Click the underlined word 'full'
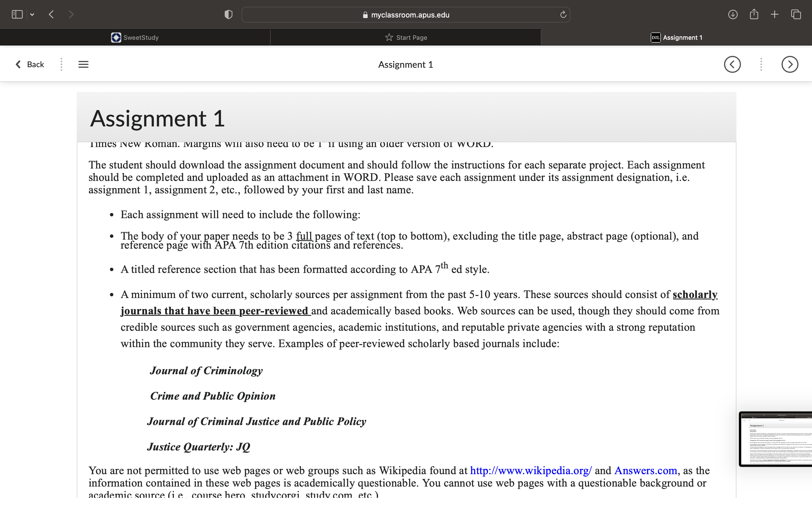Screen dimensions: 812x508 click(x=304, y=236)
